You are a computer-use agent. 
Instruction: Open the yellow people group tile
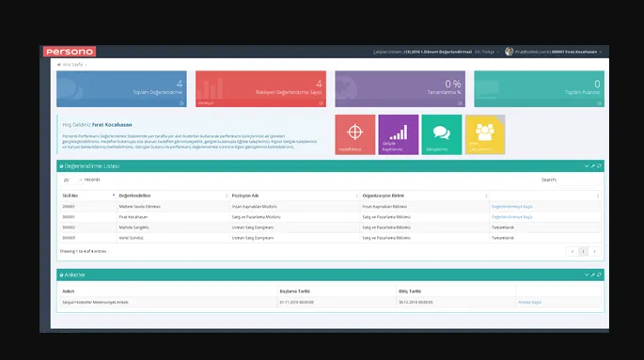pyautogui.click(x=485, y=134)
